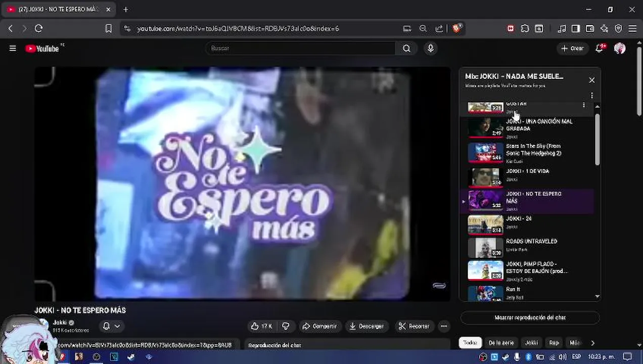Open the Brave Shields lion icon

tap(457, 29)
